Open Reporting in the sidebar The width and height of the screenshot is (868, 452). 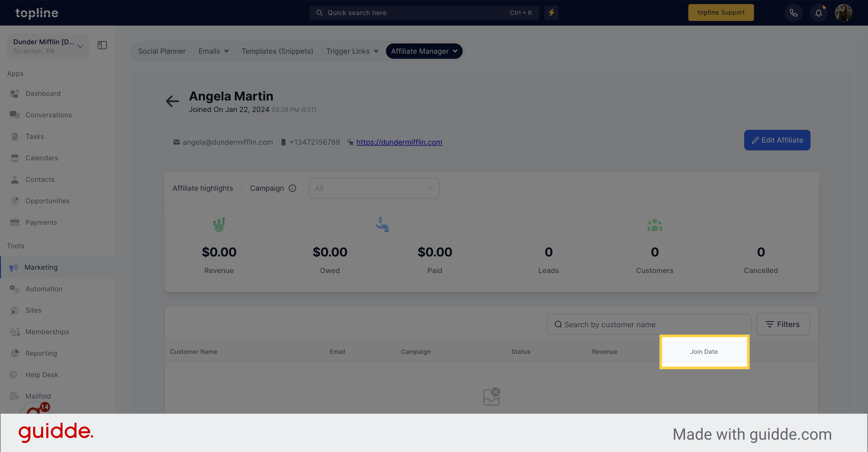coord(41,353)
